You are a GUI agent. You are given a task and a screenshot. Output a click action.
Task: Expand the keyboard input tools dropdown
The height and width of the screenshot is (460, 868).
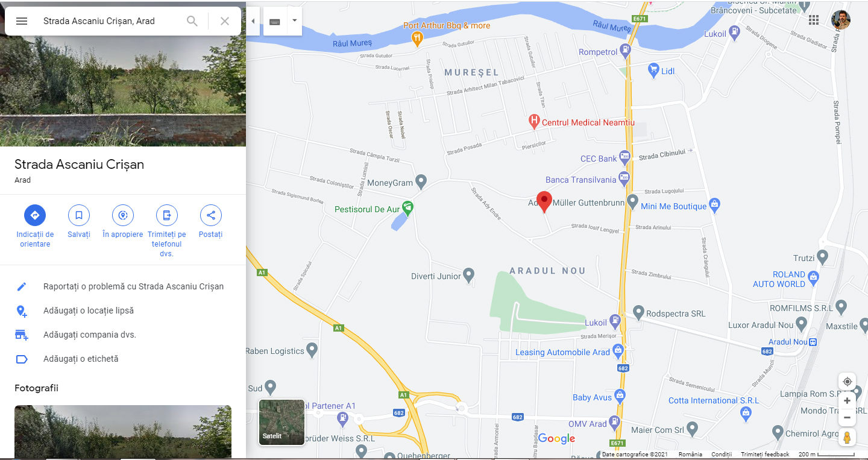(294, 21)
